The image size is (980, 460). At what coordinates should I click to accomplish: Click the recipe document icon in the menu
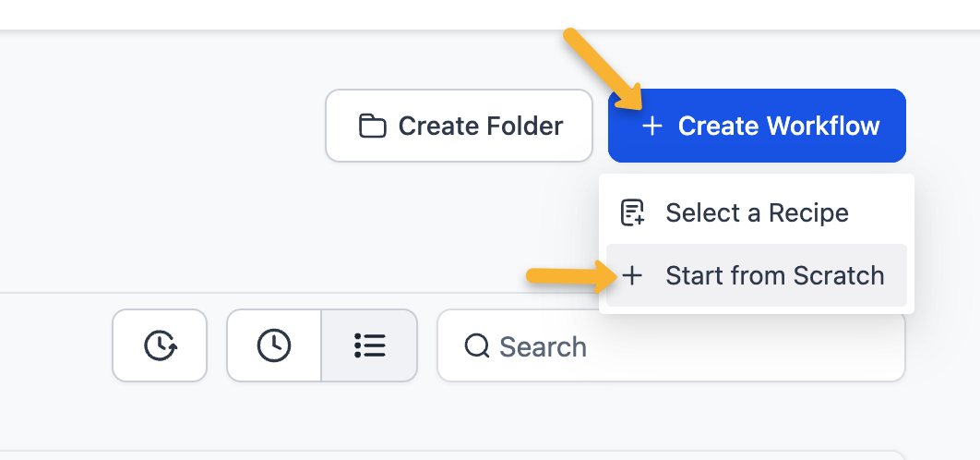click(x=632, y=212)
